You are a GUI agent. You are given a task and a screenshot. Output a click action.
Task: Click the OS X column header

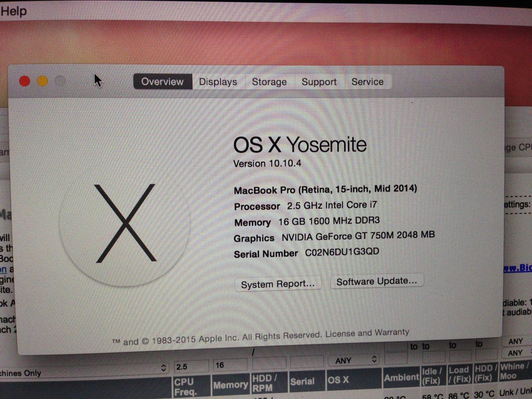tap(353, 379)
